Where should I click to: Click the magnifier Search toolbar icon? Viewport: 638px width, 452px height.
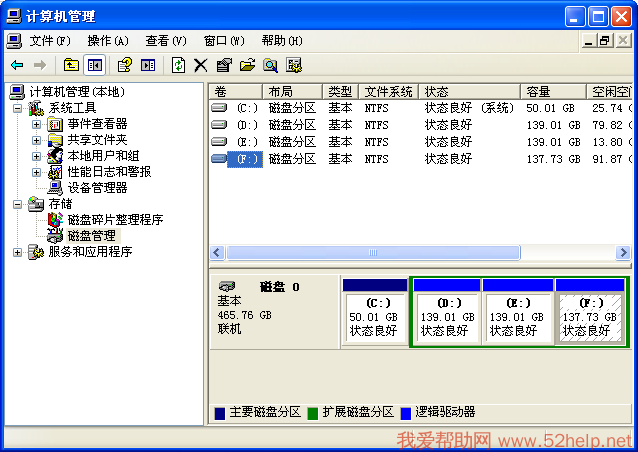[270, 65]
